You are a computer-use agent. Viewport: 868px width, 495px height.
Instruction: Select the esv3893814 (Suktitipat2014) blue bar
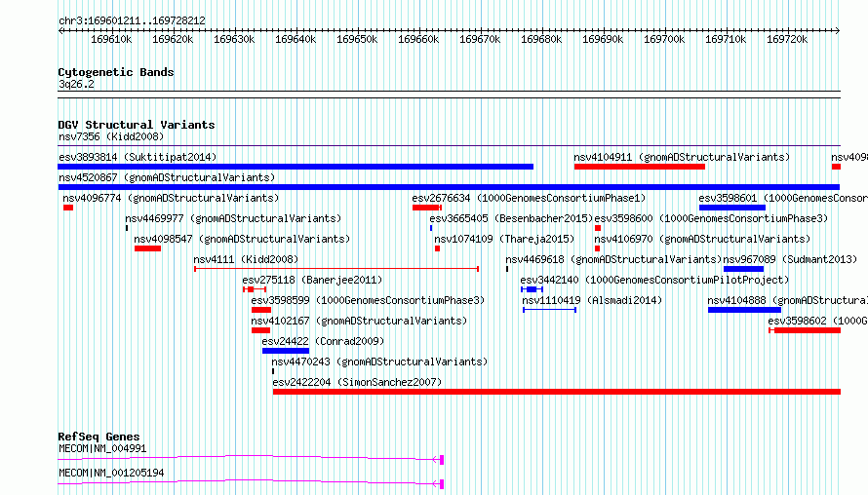point(296,167)
